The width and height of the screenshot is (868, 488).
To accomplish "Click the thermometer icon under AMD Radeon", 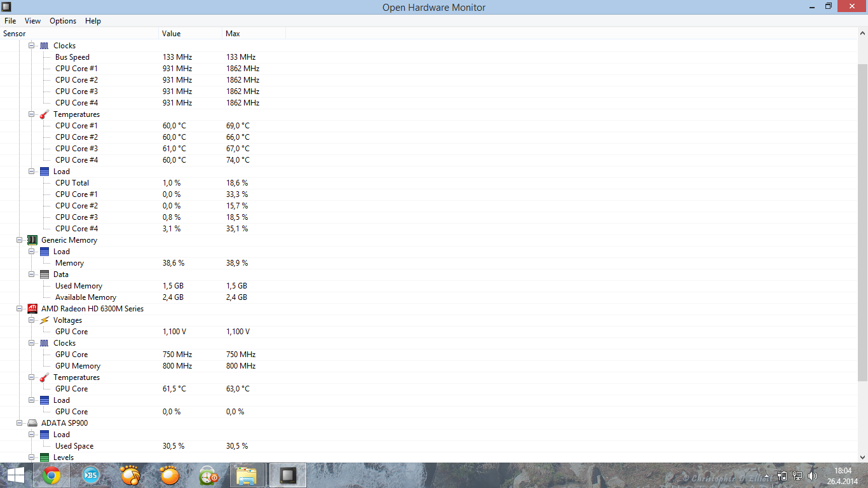I will [x=44, y=377].
